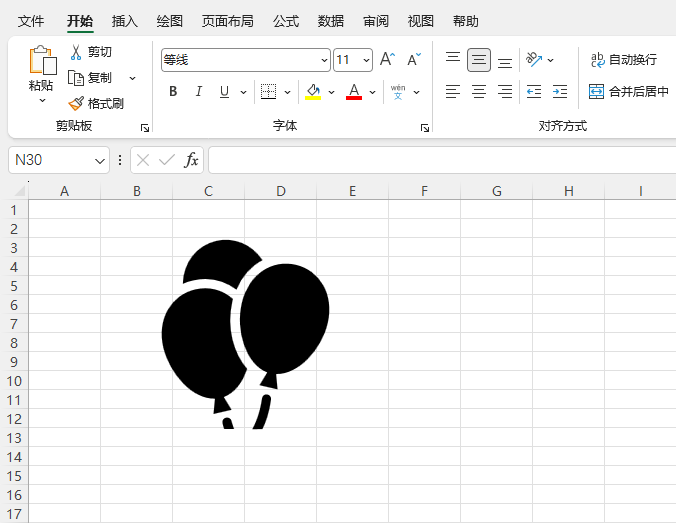Click the text orientation icon
The width and height of the screenshot is (676, 523).
pos(534,60)
